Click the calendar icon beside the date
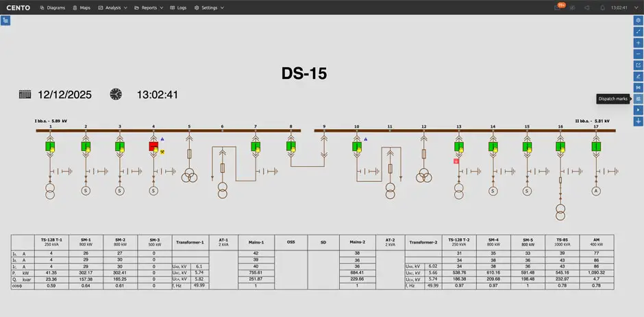The image size is (644, 317). click(x=25, y=94)
